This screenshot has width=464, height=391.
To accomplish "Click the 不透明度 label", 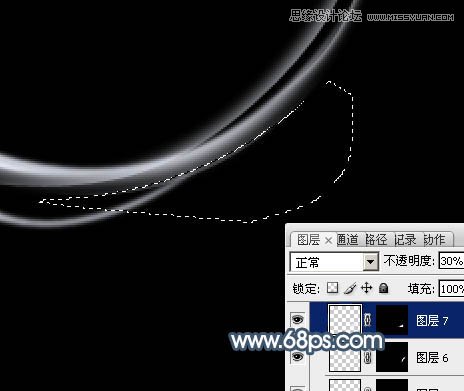I will (409, 261).
